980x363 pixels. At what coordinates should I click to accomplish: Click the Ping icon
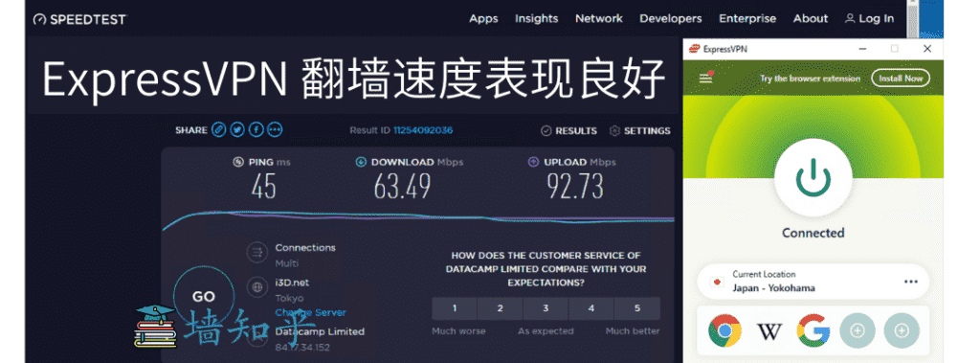tap(238, 162)
